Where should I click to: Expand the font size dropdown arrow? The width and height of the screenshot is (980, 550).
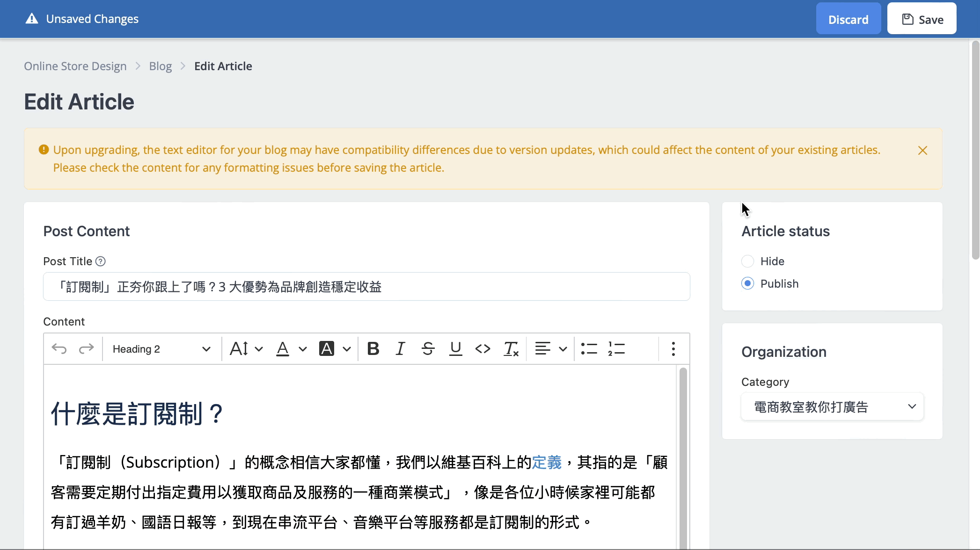tap(259, 349)
